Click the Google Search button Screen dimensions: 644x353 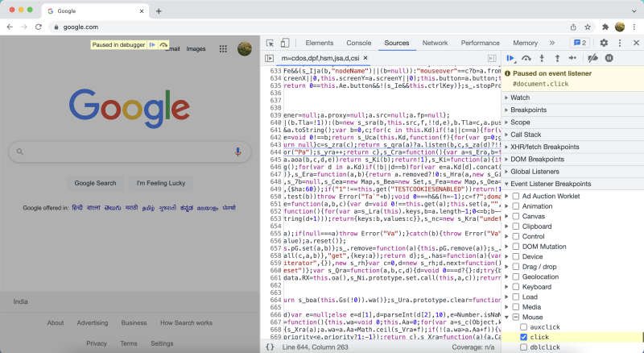[x=95, y=183]
